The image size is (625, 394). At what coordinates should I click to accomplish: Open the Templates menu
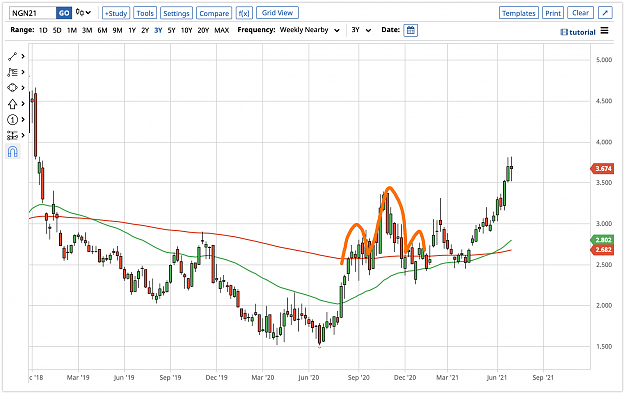[519, 13]
